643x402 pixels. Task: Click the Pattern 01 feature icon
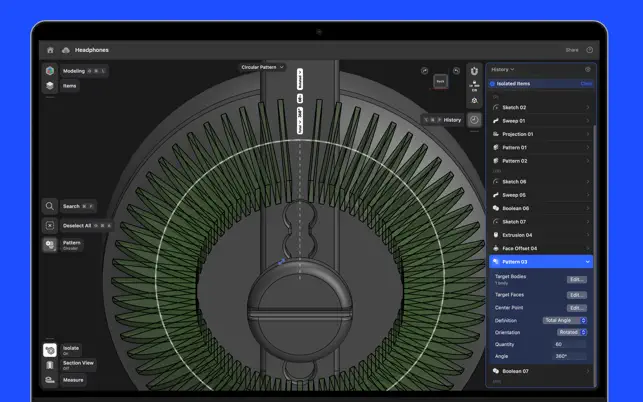[x=496, y=147]
